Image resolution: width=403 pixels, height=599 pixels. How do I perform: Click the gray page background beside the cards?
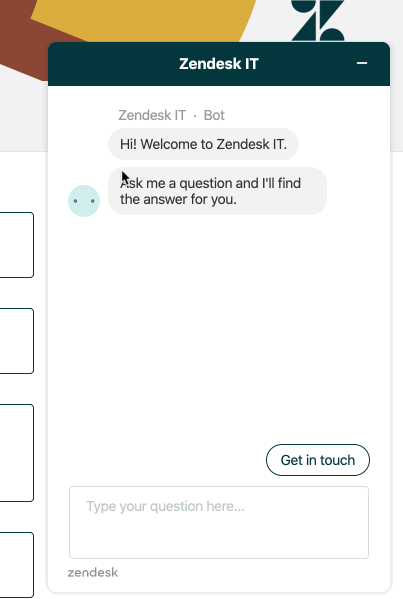(23, 115)
